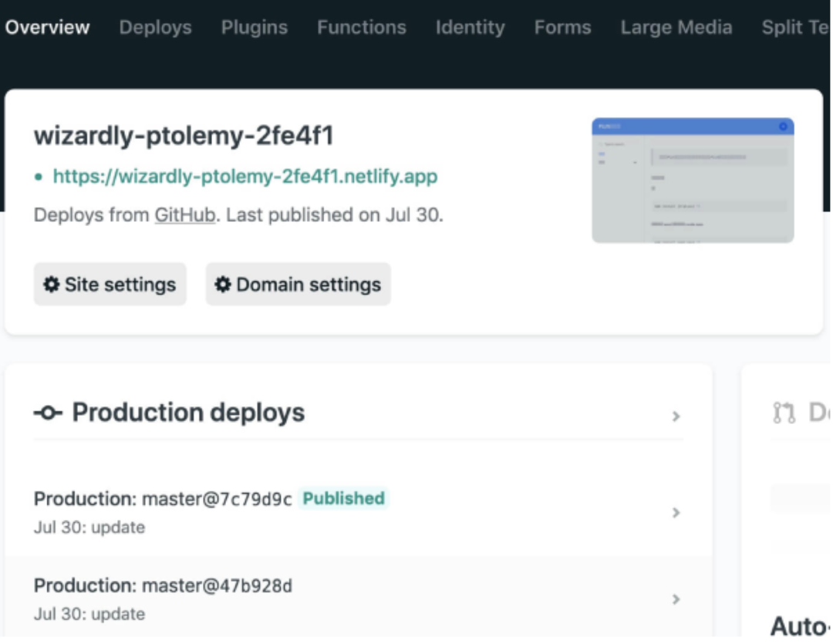Image resolution: width=833 pixels, height=644 pixels.
Task: Click the Published badge on latest deploy
Action: 343,498
